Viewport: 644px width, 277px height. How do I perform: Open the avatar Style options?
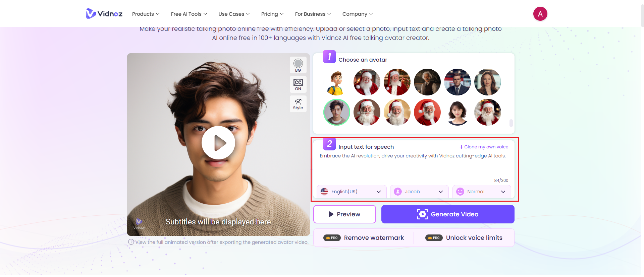[x=298, y=104]
